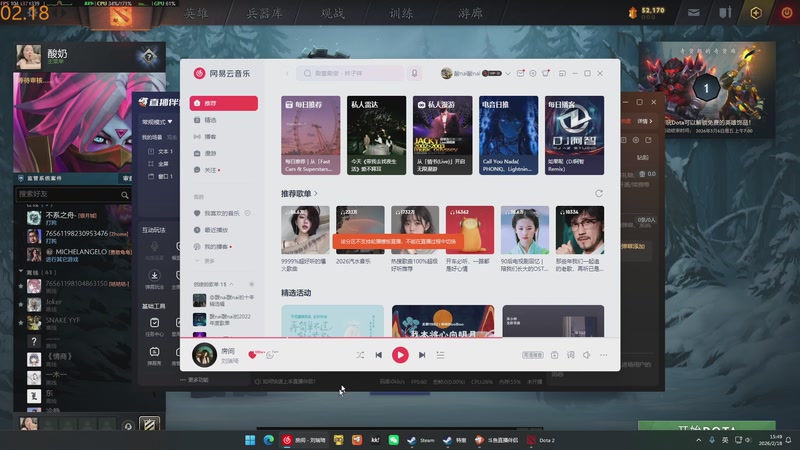The image size is (800, 450).
Task: Click Dota friend search field
Action: tap(74, 194)
